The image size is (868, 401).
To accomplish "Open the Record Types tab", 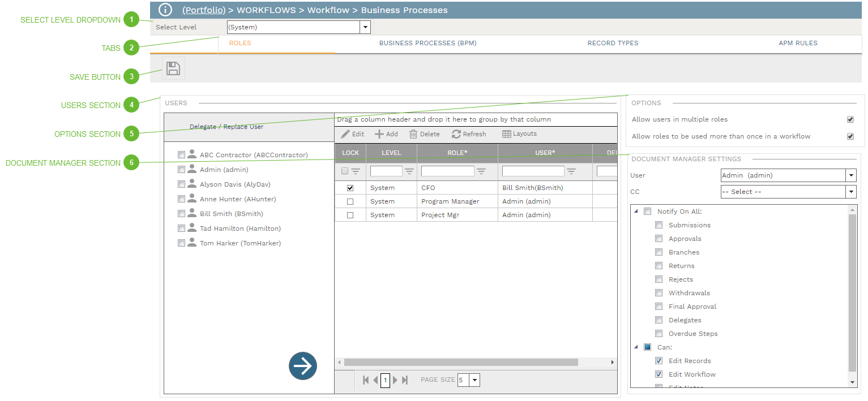I will (613, 43).
